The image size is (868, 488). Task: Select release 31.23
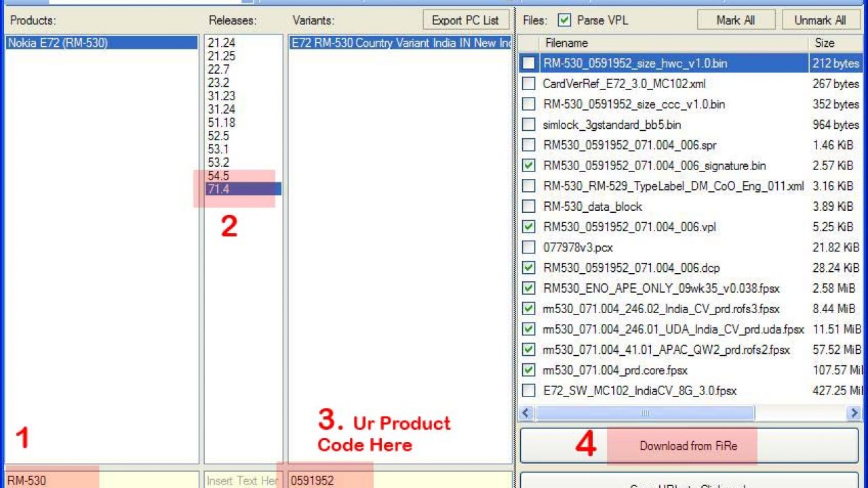coord(222,96)
